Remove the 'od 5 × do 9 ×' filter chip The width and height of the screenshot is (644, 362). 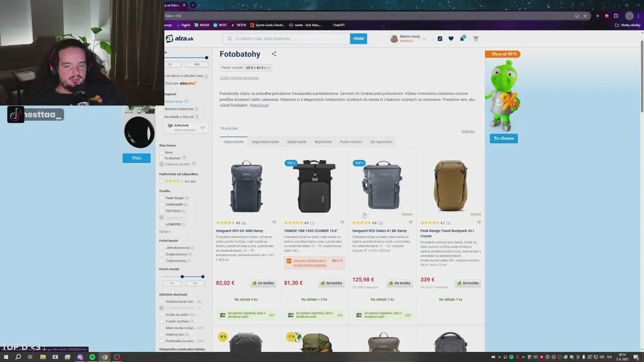tap(269, 67)
